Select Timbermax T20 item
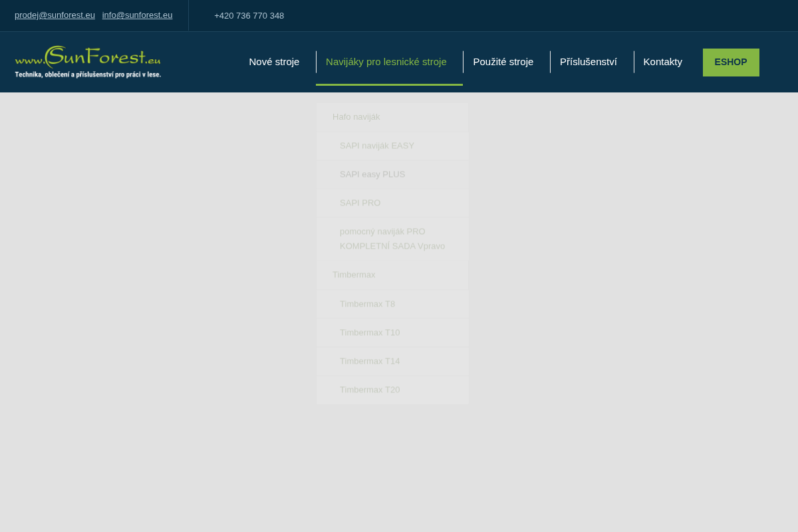 click(x=392, y=390)
